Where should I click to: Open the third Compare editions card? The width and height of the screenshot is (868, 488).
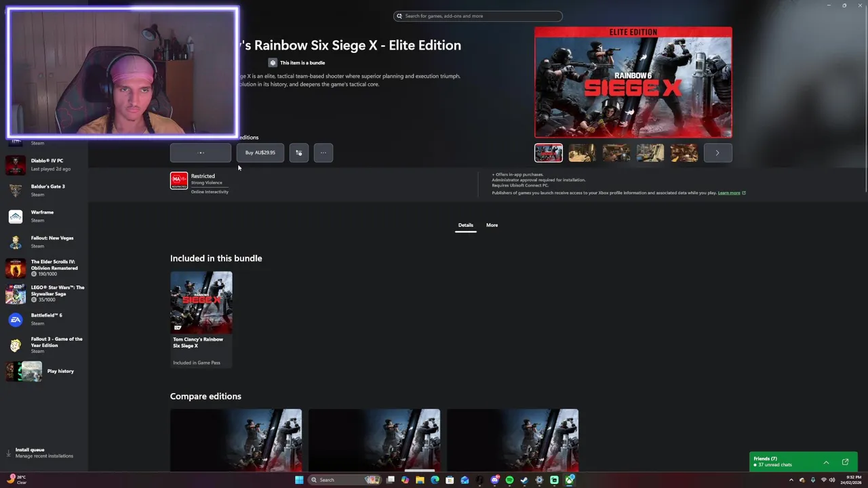[x=513, y=440]
